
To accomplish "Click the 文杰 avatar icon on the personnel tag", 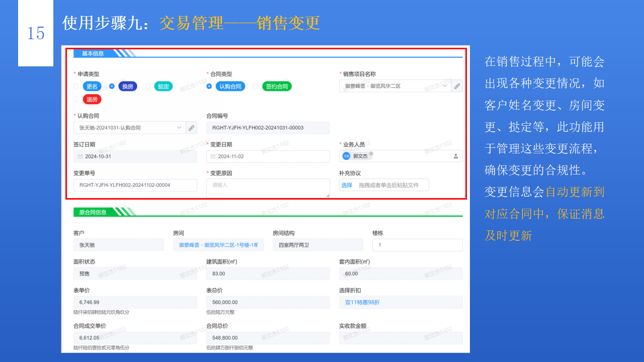I will (x=346, y=156).
